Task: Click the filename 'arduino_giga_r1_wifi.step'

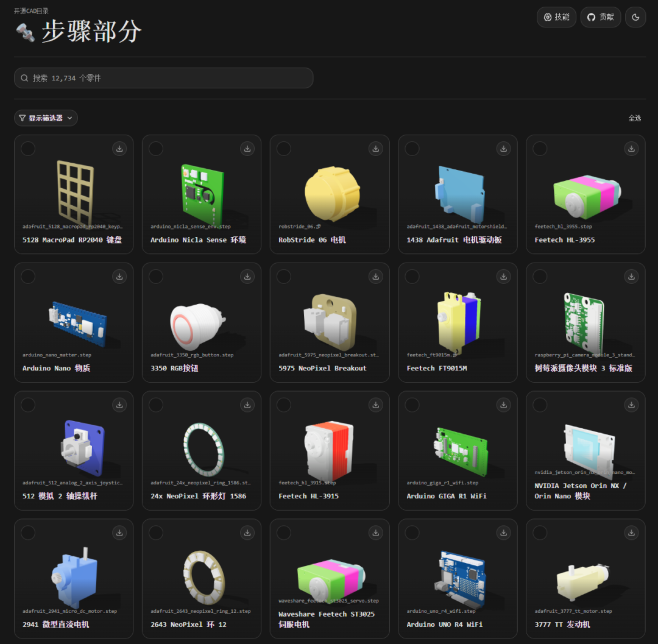Action: (x=442, y=483)
